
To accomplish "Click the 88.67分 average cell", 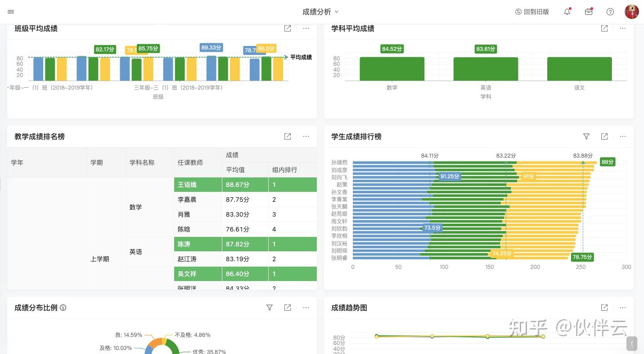I will click(245, 185).
